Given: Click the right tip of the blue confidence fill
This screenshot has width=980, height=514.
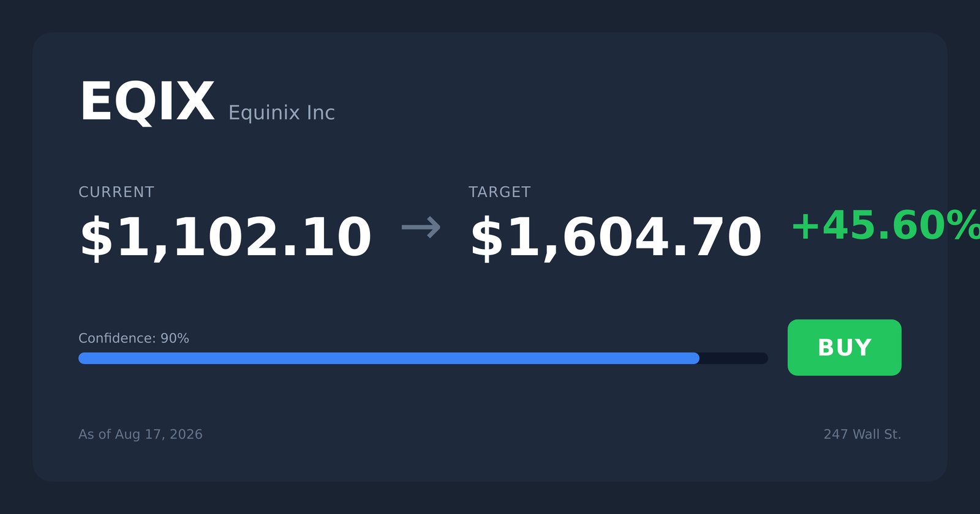Looking at the screenshot, I should (696, 358).
